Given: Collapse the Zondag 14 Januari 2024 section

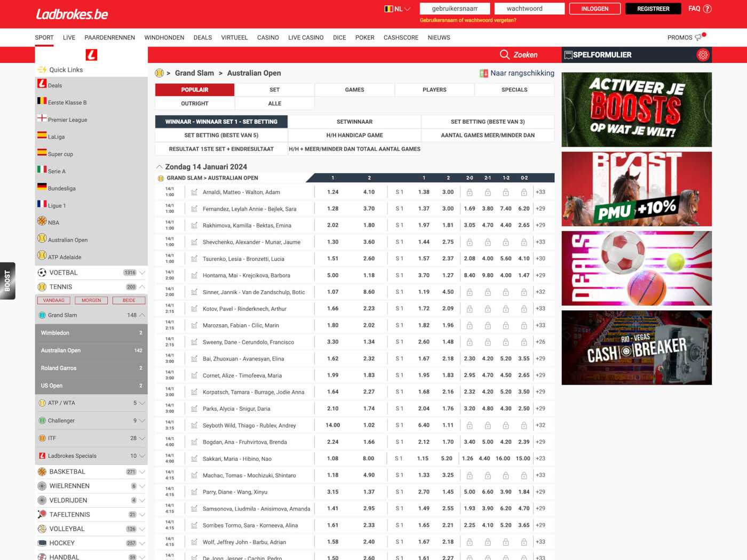Looking at the screenshot, I should tap(159, 167).
